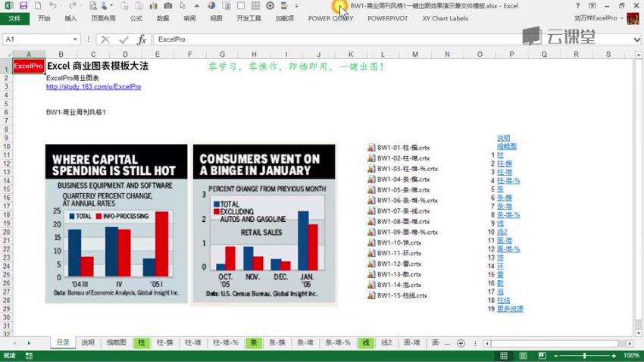Click the Camera tool icon
644x362 pixels.
(x=168, y=6)
